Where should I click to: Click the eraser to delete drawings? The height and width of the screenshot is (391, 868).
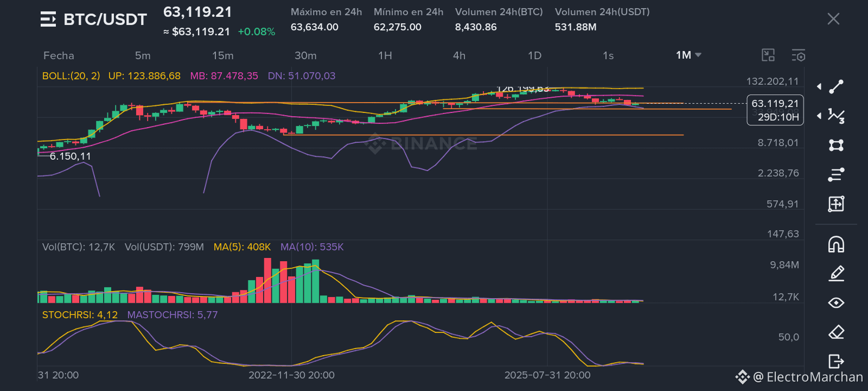click(836, 332)
